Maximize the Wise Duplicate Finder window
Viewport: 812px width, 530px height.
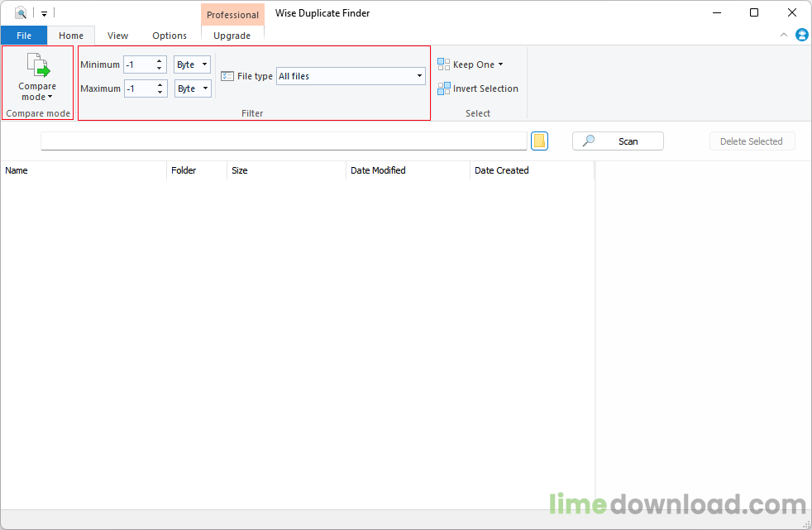click(x=754, y=12)
